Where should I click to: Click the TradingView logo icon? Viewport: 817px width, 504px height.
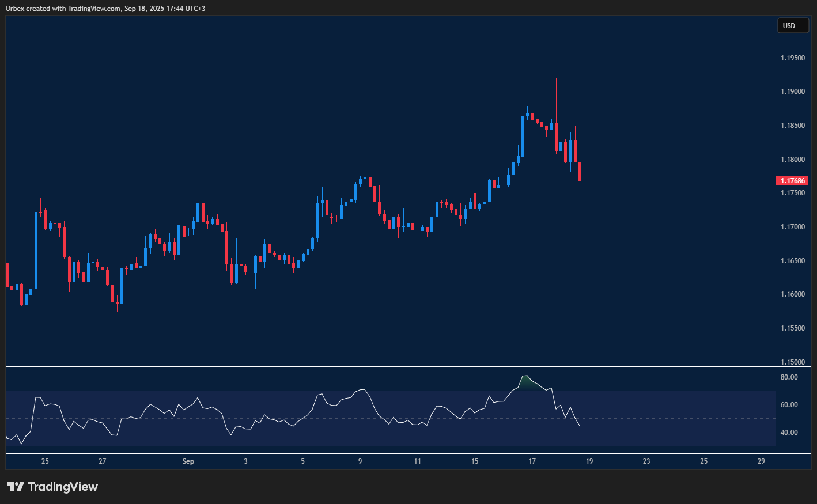pos(16,487)
